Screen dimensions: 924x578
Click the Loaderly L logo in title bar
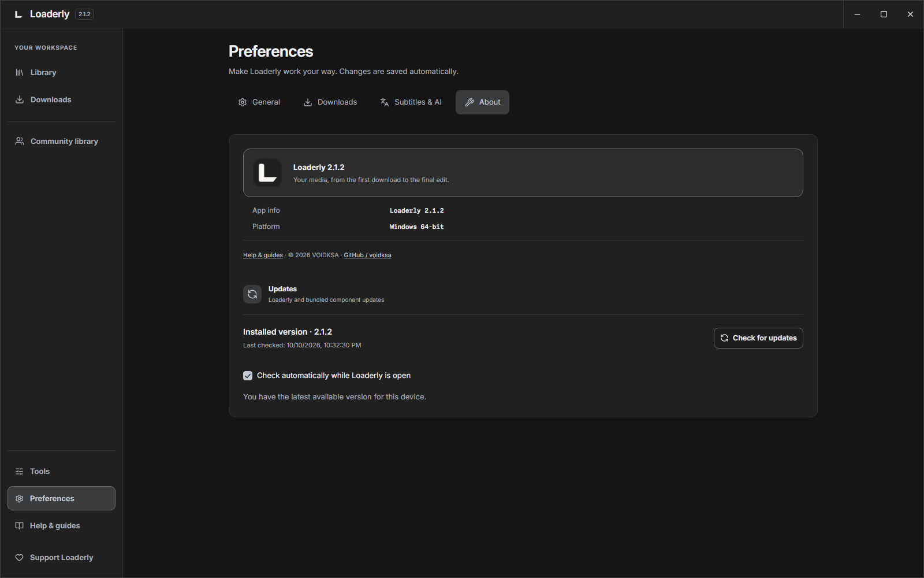(18, 14)
